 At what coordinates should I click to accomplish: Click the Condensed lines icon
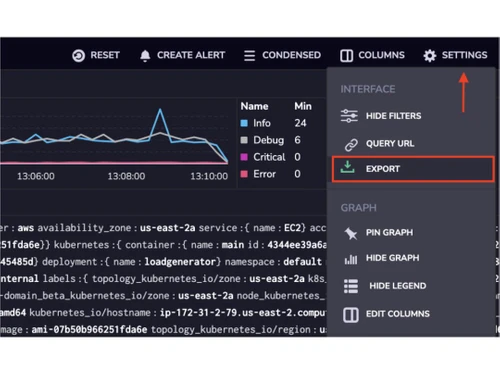tap(249, 55)
